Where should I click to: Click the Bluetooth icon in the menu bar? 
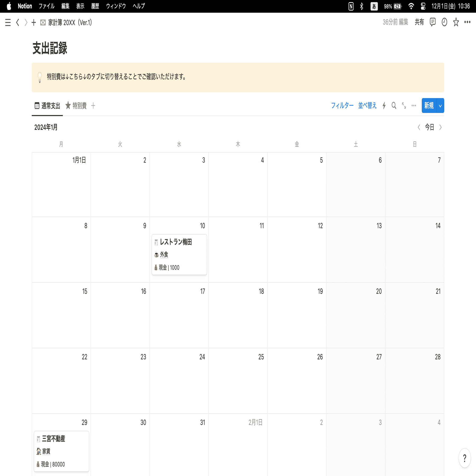click(x=361, y=6)
